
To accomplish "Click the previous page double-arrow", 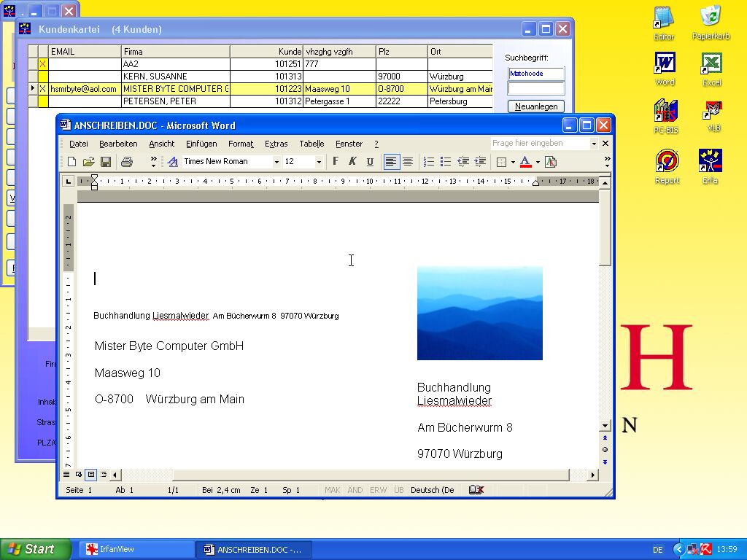I will point(605,437).
